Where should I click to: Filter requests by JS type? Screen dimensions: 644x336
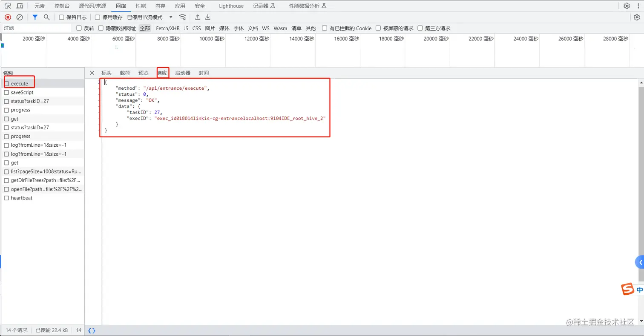tap(186, 28)
